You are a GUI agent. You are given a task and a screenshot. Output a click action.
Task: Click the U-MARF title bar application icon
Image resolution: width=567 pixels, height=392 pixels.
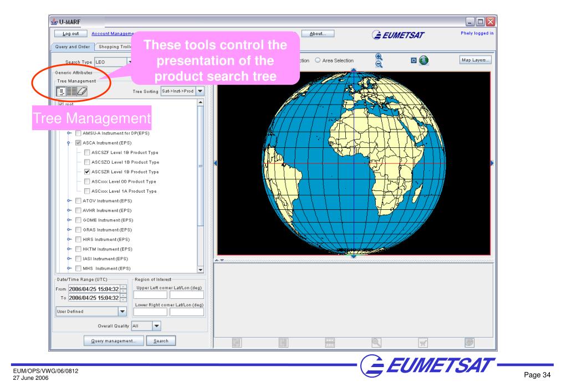pos(54,22)
